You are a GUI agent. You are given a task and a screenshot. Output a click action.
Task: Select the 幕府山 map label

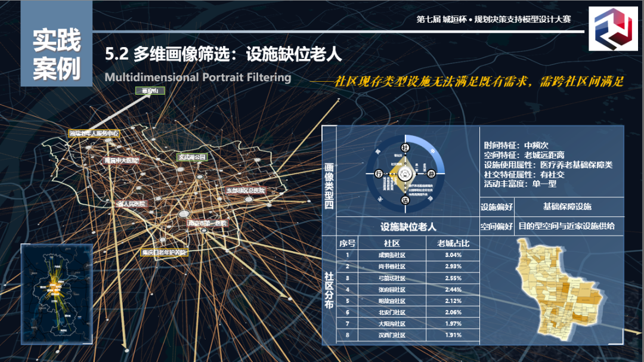pyautogui.click(x=149, y=91)
